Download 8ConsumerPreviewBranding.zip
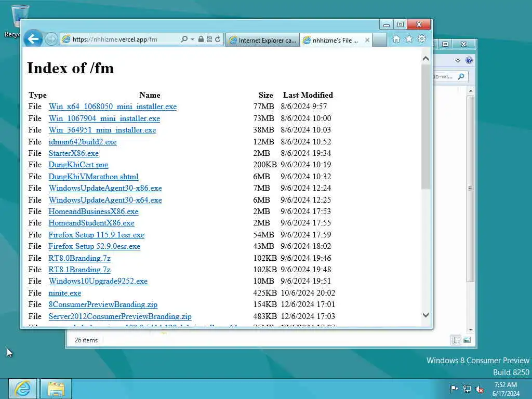The height and width of the screenshot is (399, 532). click(103, 305)
